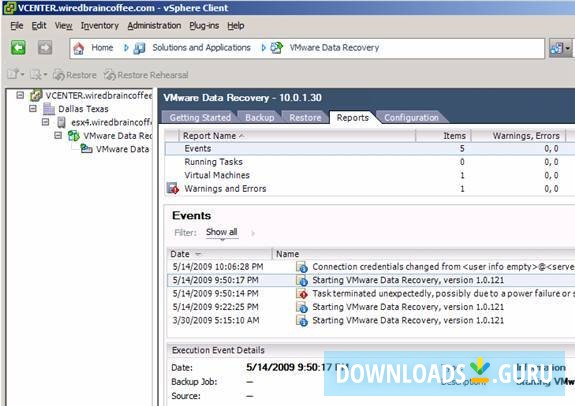
Task: Sort events by the Date column header
Action: click(219, 254)
